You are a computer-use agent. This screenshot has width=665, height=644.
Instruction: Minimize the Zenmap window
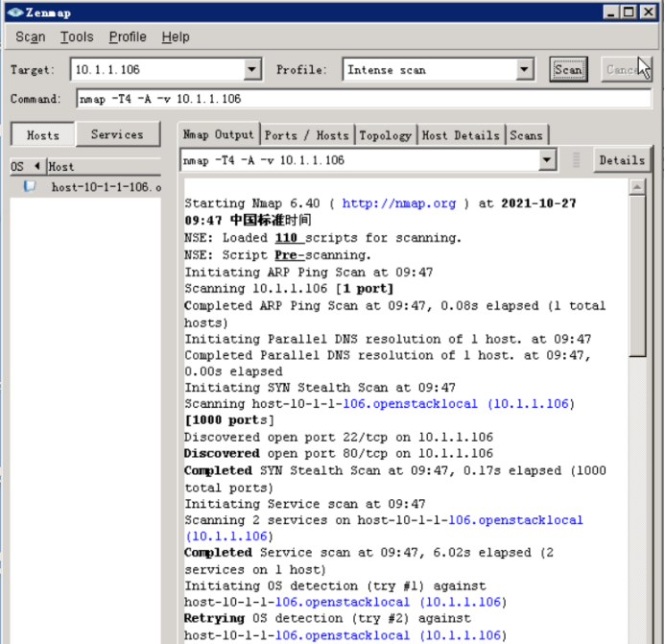coord(610,12)
